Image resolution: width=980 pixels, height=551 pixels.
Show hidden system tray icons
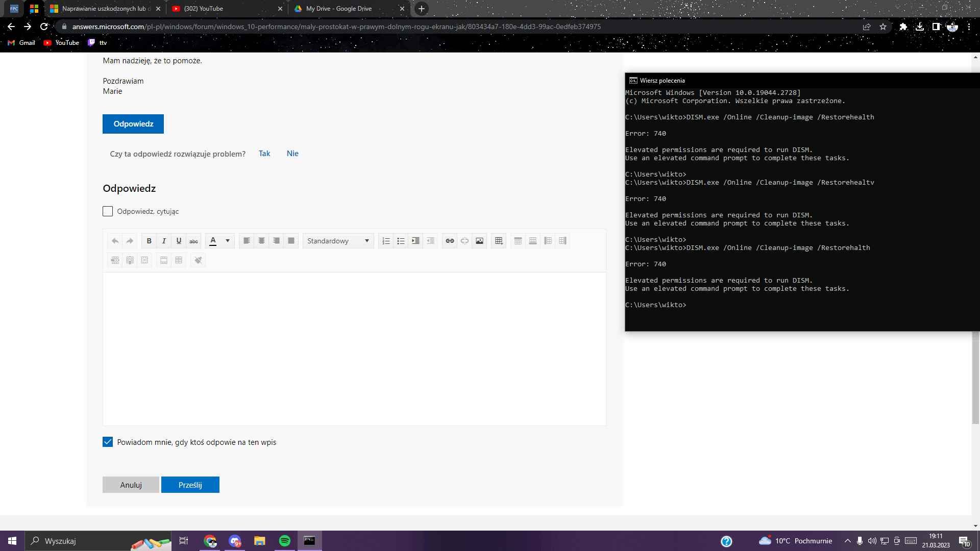[x=847, y=541]
